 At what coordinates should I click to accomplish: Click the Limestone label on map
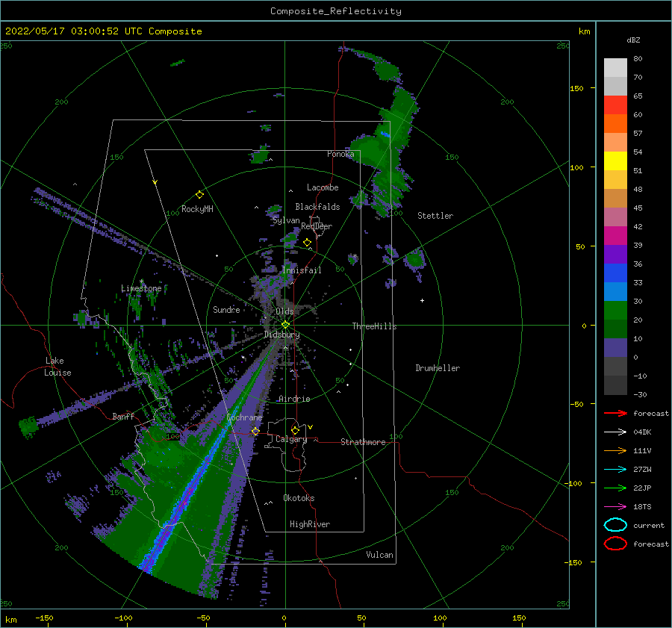[x=141, y=288]
